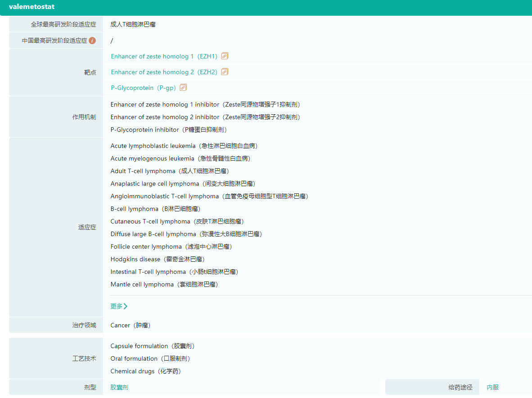Image resolution: width=532 pixels, height=398 pixels.
Task: Click the link icon next to P-gp
Action: [183, 88]
